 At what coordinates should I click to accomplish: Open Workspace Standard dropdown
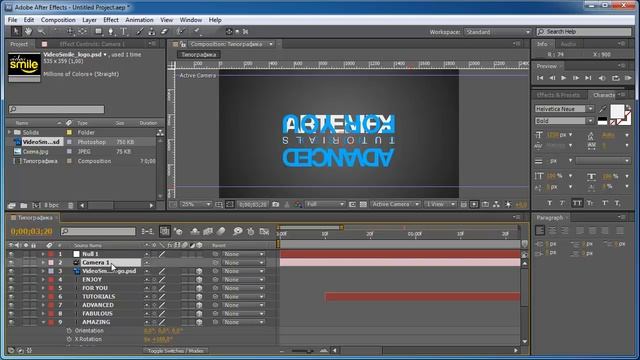(498, 32)
